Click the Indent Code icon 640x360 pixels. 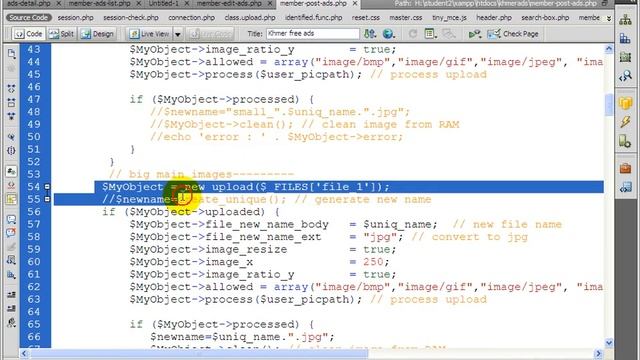(x=11, y=295)
